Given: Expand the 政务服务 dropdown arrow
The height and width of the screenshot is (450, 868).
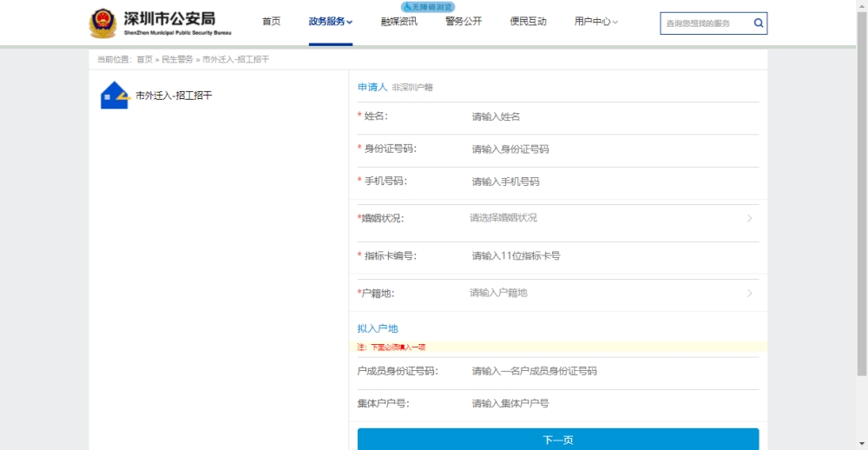Looking at the screenshot, I should [x=350, y=23].
